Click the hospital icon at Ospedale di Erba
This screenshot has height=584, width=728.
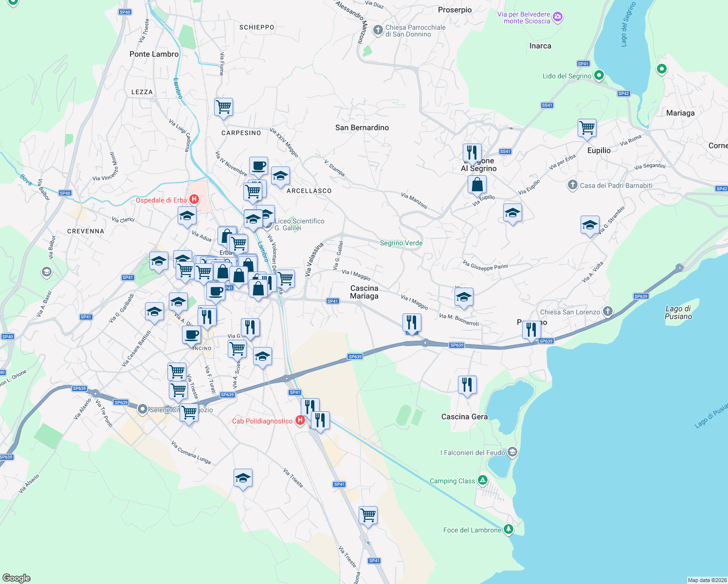click(194, 200)
